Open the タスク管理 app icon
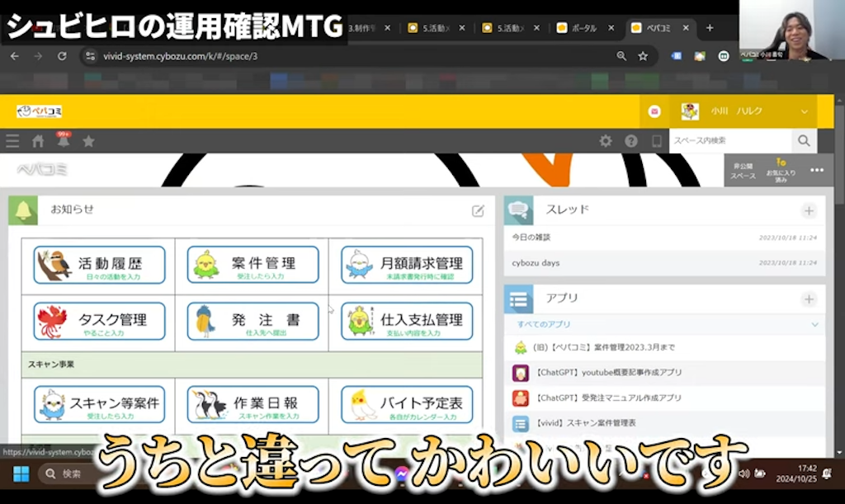 (x=97, y=322)
